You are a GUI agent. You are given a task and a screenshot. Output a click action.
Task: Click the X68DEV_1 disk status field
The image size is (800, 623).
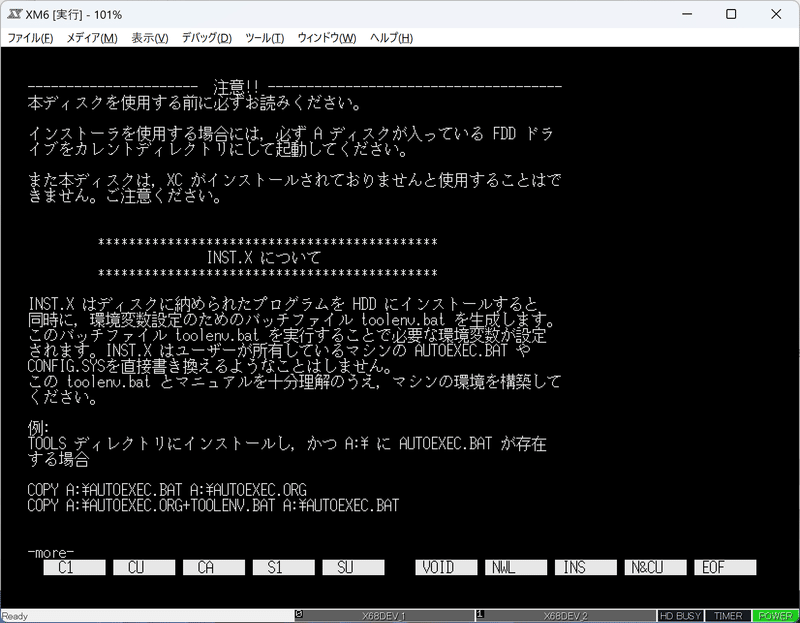point(384,616)
